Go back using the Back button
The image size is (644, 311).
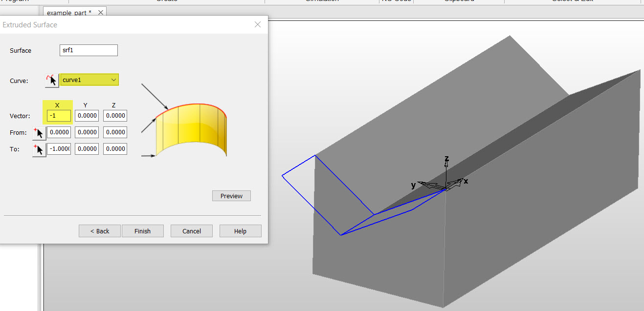coord(99,230)
